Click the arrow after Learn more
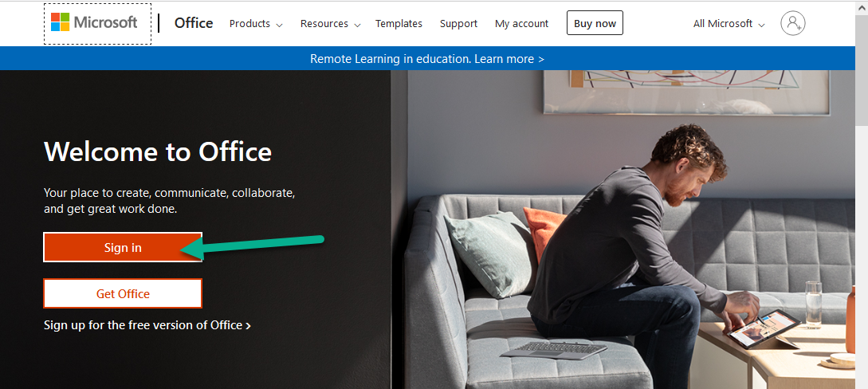The width and height of the screenshot is (868, 389). pyautogui.click(x=541, y=59)
